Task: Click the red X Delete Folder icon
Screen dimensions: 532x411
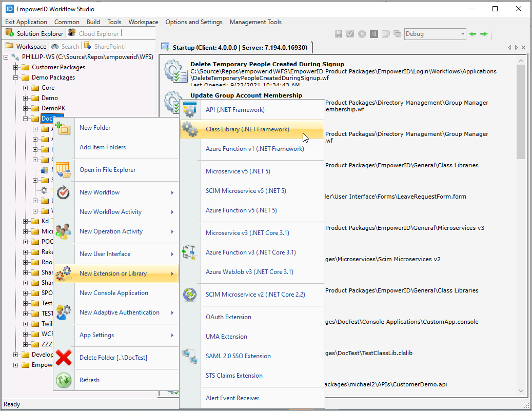Action: click(64, 357)
